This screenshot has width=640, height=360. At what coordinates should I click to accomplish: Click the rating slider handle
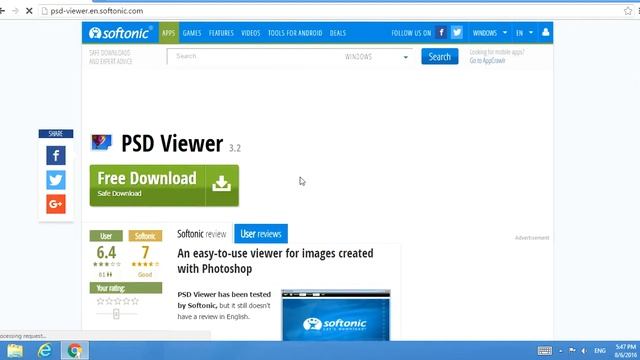click(x=116, y=313)
